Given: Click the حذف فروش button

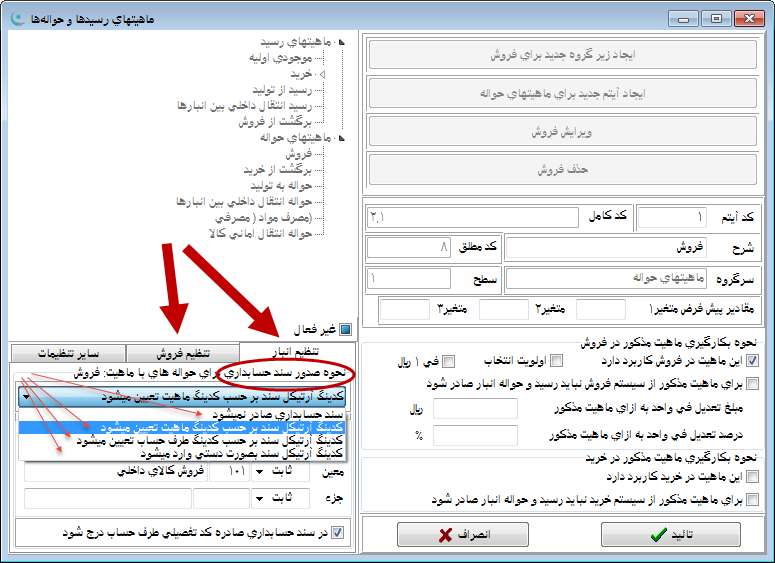Looking at the screenshot, I should (562, 169).
